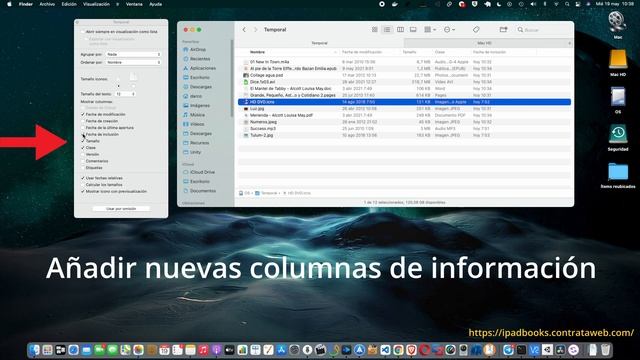Check Fecha de la última apertura column
Screen dimensions: 640x360
click(83, 128)
